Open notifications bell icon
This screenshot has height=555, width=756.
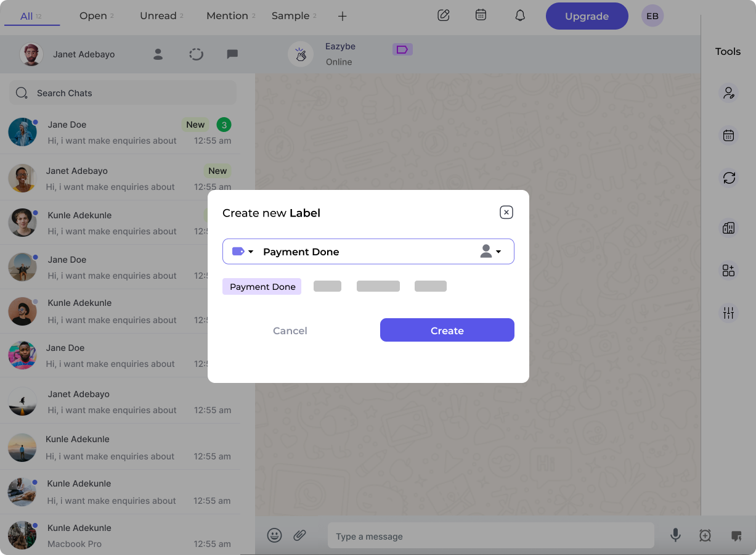[520, 15]
